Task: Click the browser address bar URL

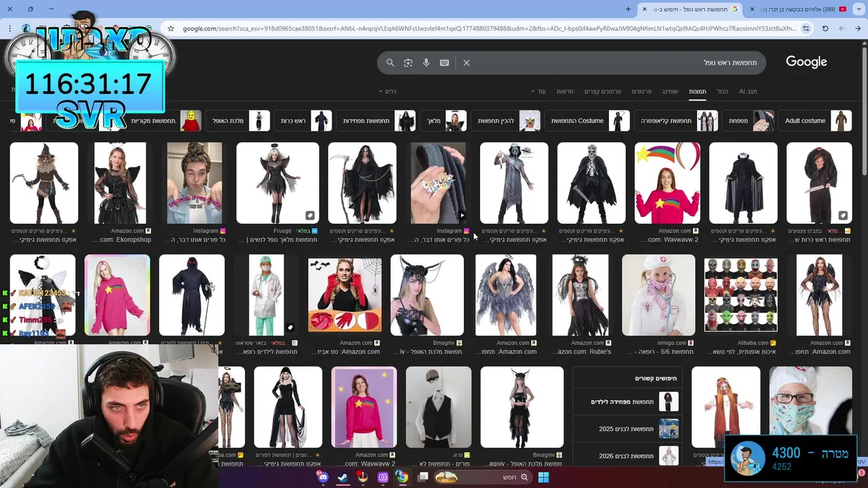Action: [488, 28]
